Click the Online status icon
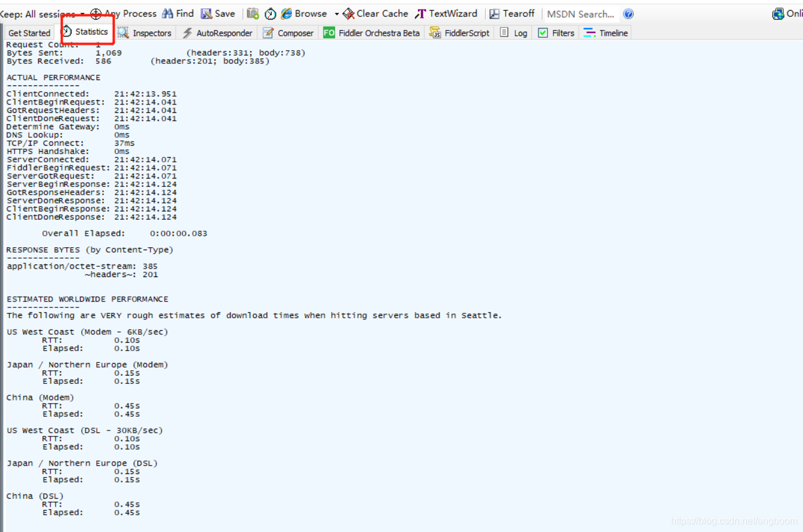 pos(778,12)
